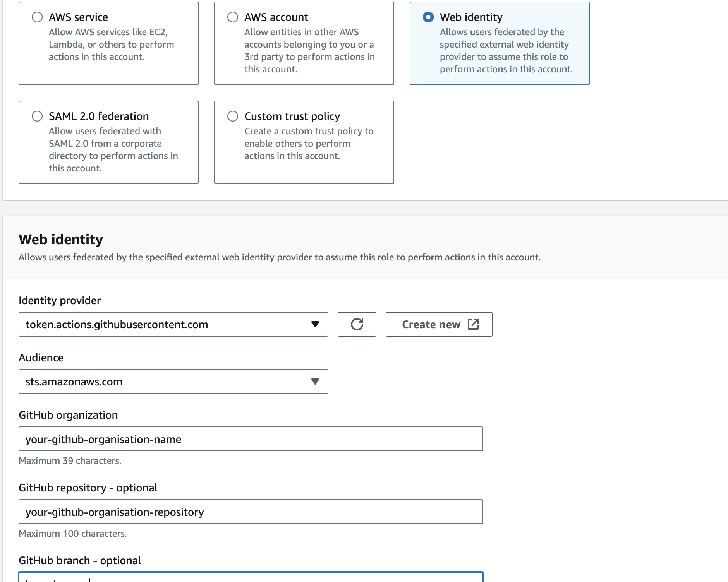Select the Web identity radio button
Image resolution: width=728 pixels, height=582 pixels.
click(428, 17)
